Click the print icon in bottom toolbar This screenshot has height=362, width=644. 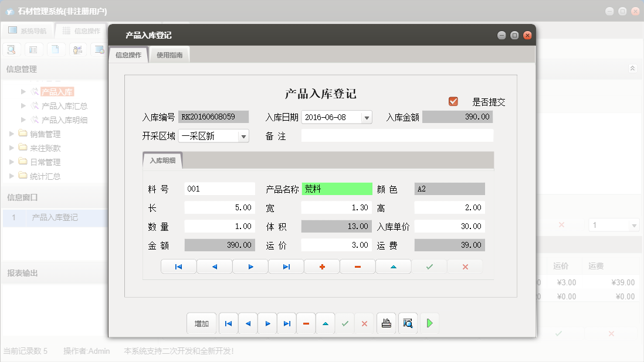point(386,323)
